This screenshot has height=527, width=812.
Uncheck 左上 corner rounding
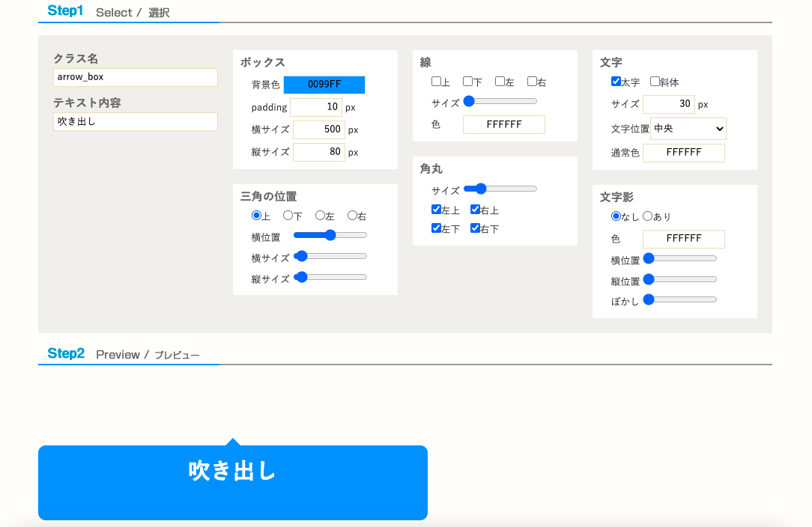(x=436, y=210)
